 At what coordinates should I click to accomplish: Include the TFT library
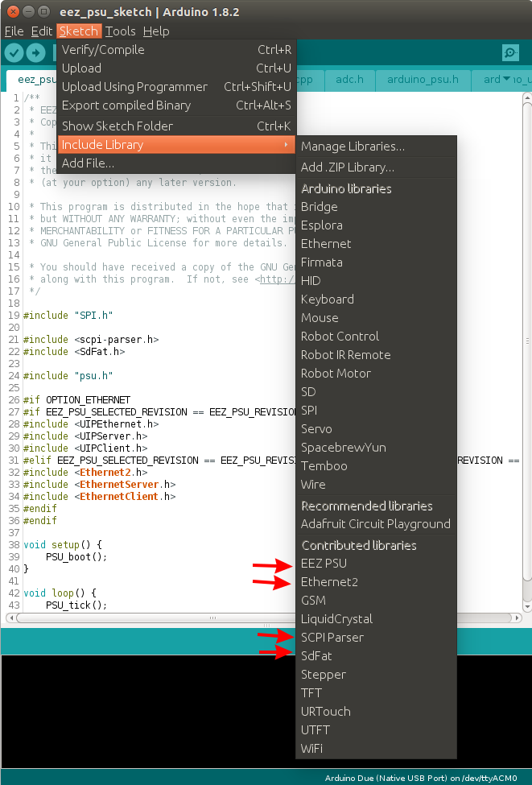(377, 693)
